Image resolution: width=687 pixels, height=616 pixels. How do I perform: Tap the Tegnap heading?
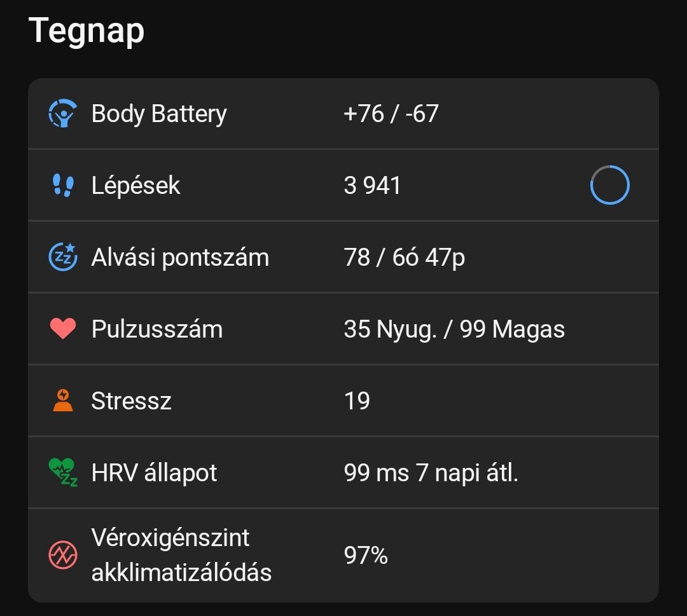click(x=87, y=32)
